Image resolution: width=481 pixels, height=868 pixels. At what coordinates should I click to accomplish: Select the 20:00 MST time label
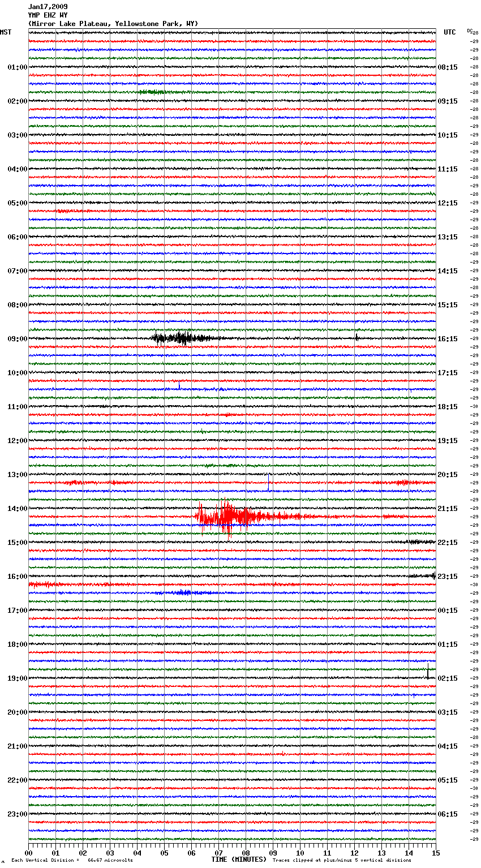click(17, 712)
